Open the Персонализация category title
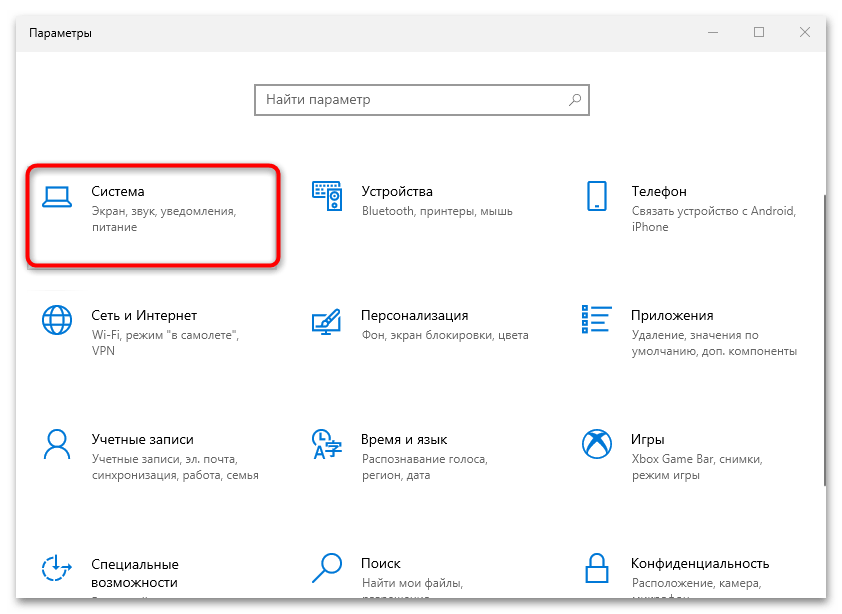842x614 pixels. tap(414, 315)
